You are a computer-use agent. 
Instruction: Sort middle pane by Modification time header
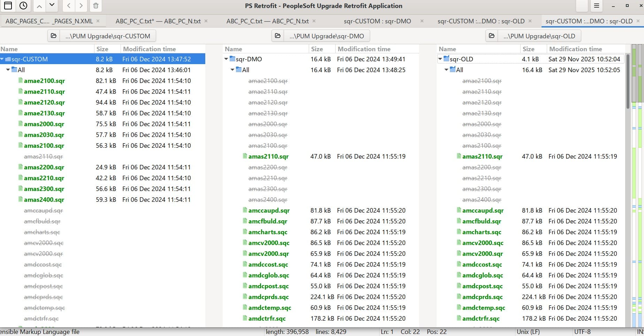tap(364, 49)
